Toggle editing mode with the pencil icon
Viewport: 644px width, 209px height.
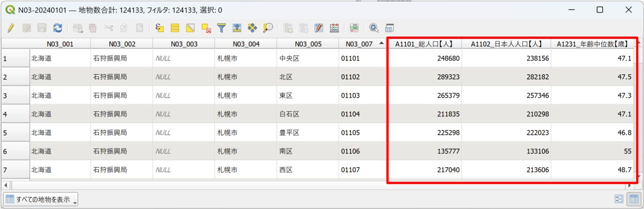(11, 28)
